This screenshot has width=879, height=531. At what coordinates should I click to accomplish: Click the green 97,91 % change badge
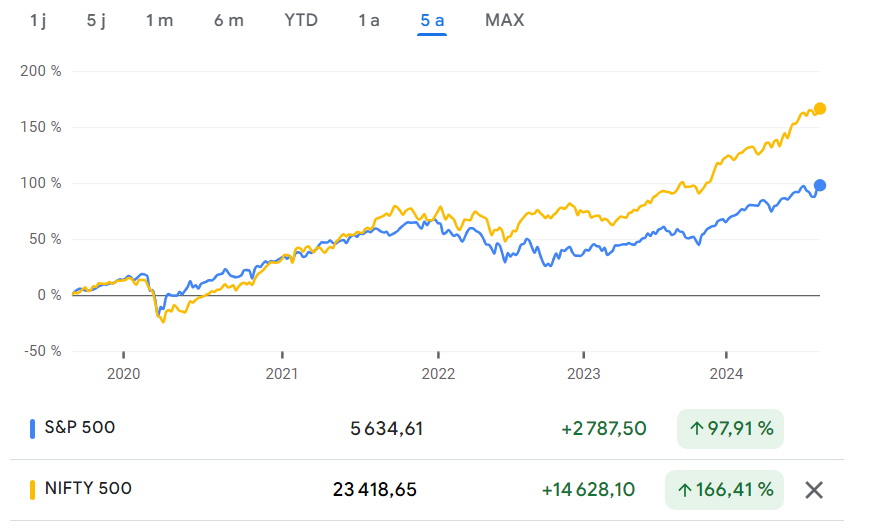point(730,429)
